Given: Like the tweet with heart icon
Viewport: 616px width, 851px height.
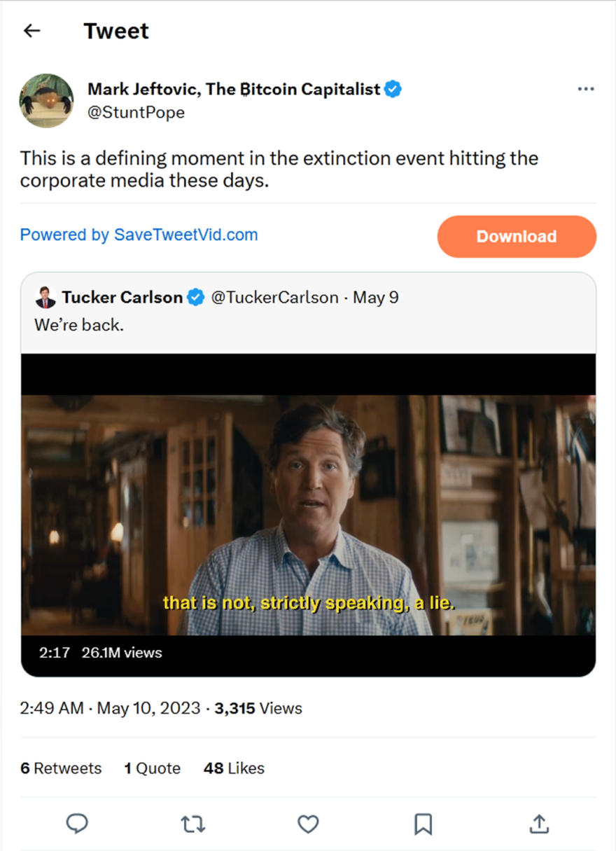Looking at the screenshot, I should click(x=308, y=824).
